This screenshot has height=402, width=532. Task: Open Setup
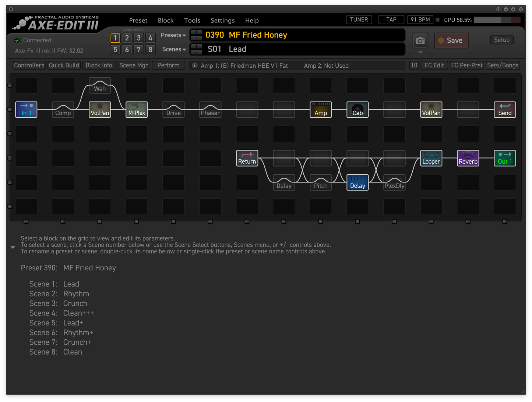(x=502, y=40)
